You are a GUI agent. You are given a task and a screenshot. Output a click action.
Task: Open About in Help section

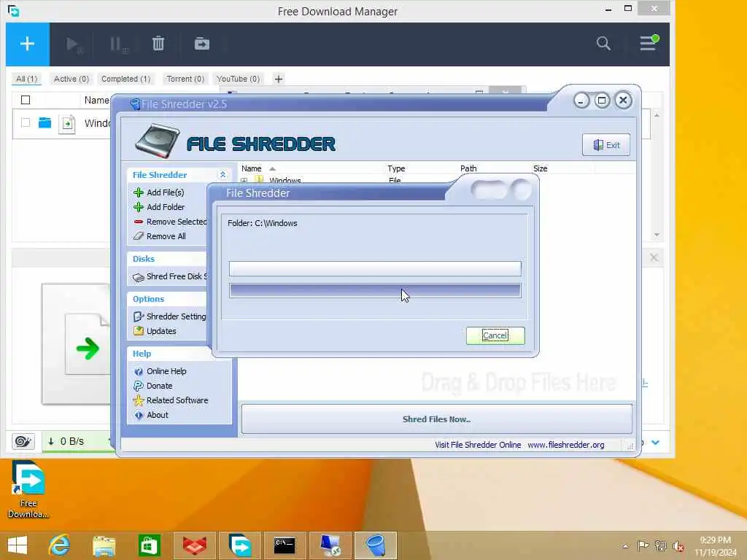tap(158, 415)
